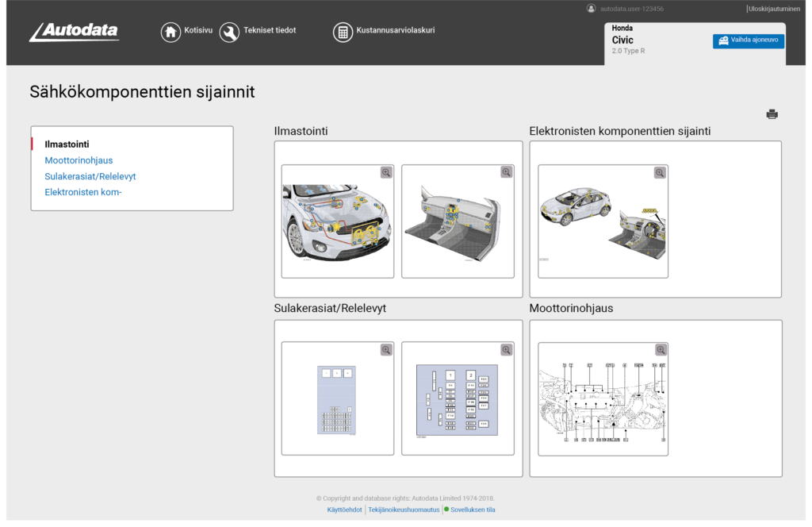
Task: Click the Autodata logo
Action: click(75, 32)
